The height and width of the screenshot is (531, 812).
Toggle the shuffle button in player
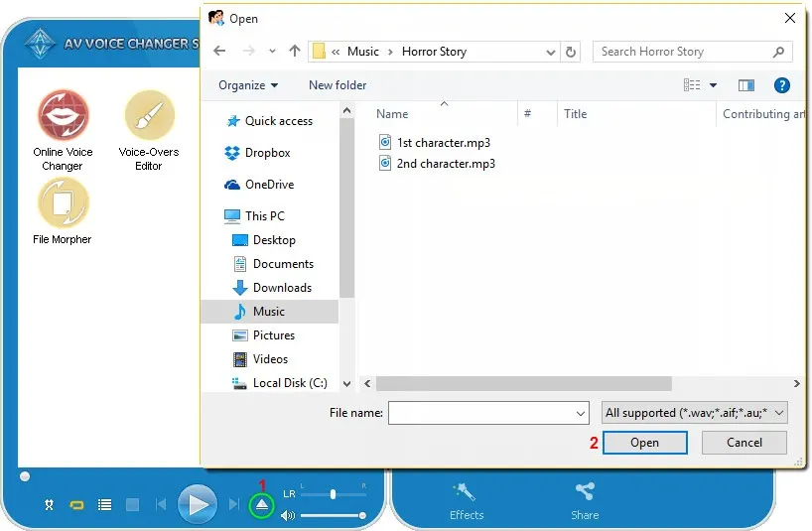pos(49,505)
